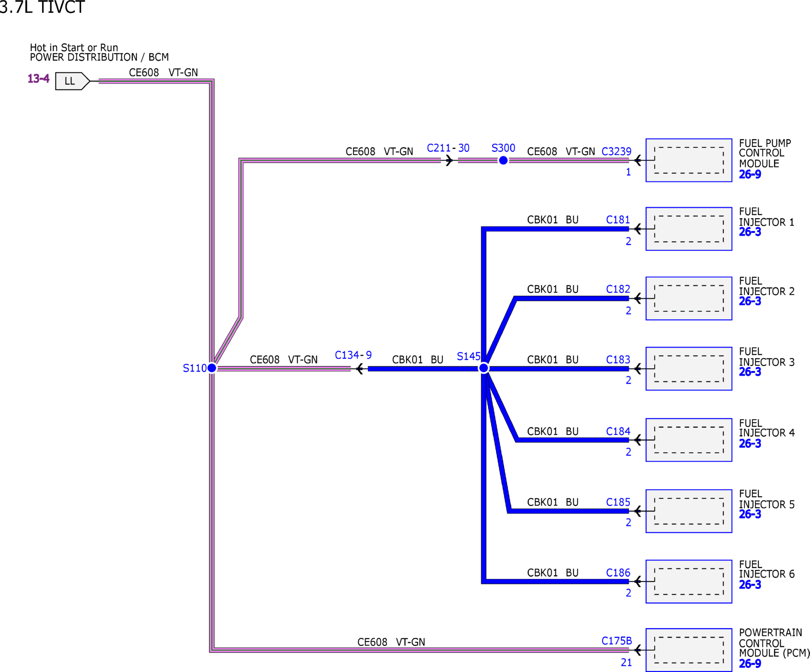Click the C134-9 inline connector arrow symbol

click(359, 369)
